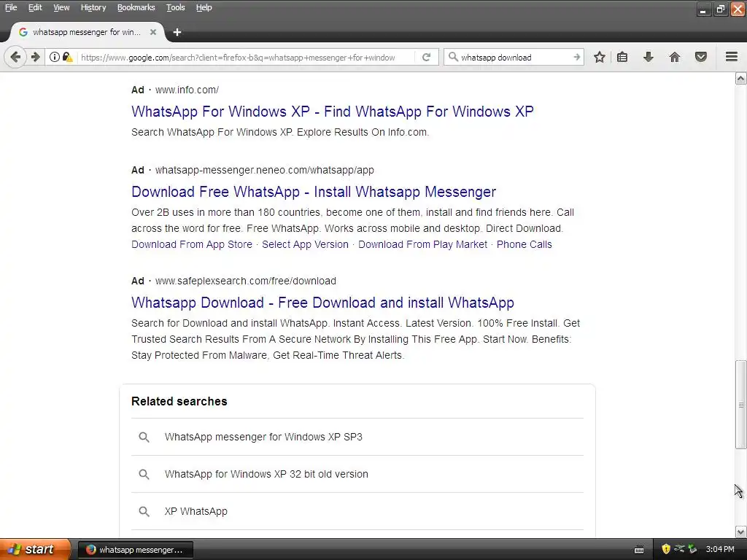Click the vertical scrollbar thumb
The image size is (747, 560).
[x=740, y=405]
